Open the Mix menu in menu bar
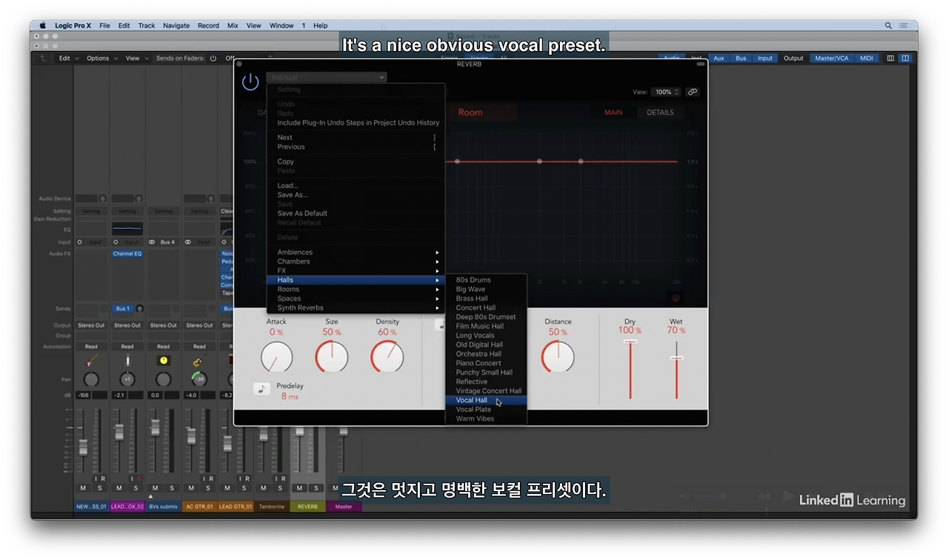The image size is (948, 560). click(233, 25)
